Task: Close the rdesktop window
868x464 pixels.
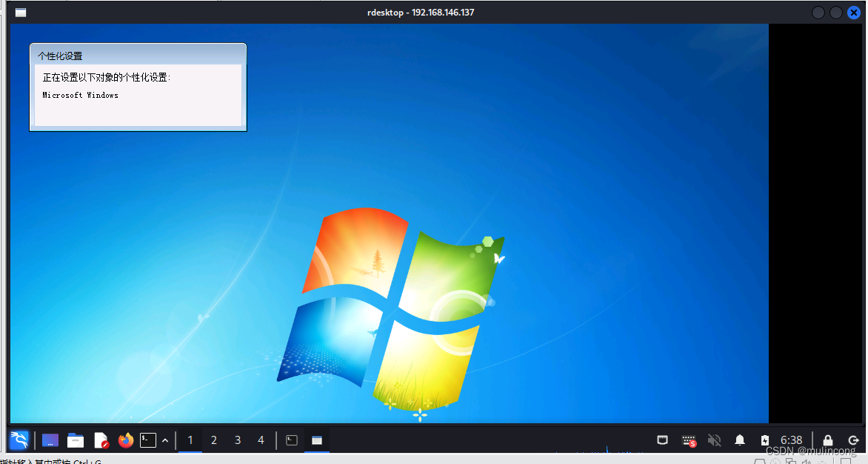Action: click(854, 12)
